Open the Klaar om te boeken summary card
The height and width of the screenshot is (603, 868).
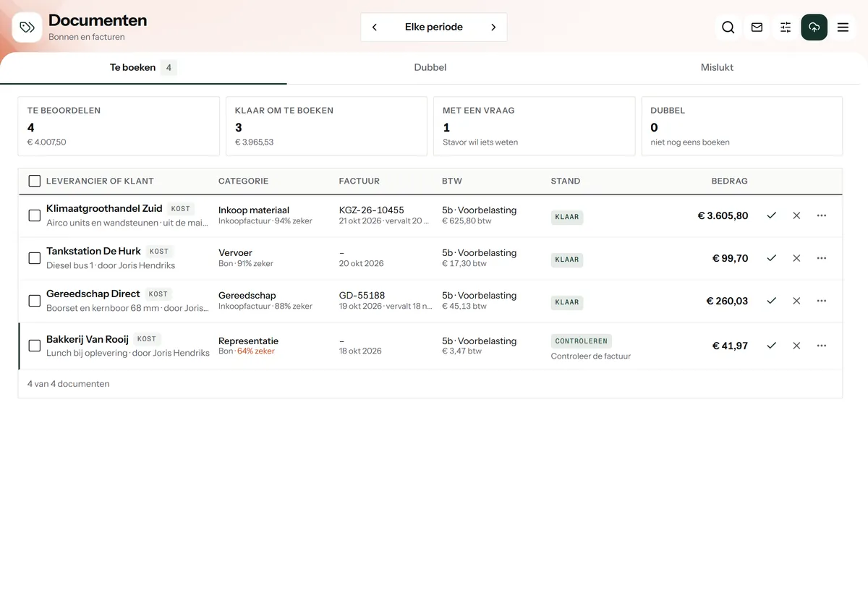click(x=326, y=127)
